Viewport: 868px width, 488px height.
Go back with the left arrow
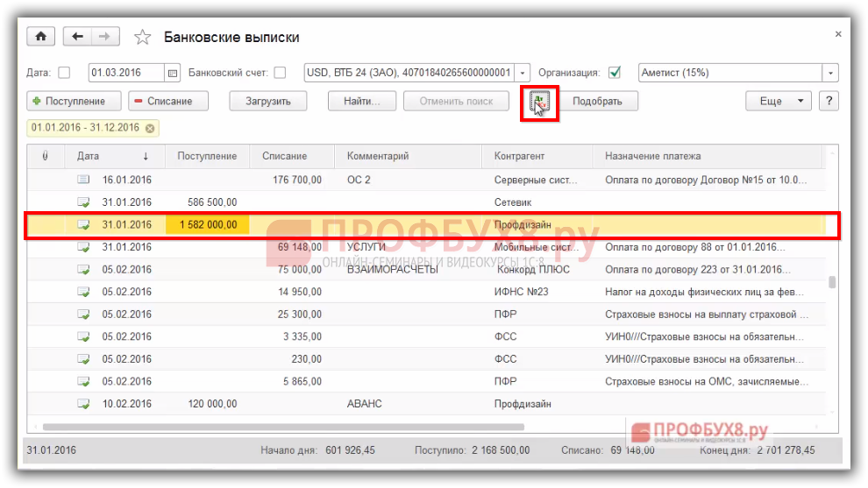click(78, 37)
